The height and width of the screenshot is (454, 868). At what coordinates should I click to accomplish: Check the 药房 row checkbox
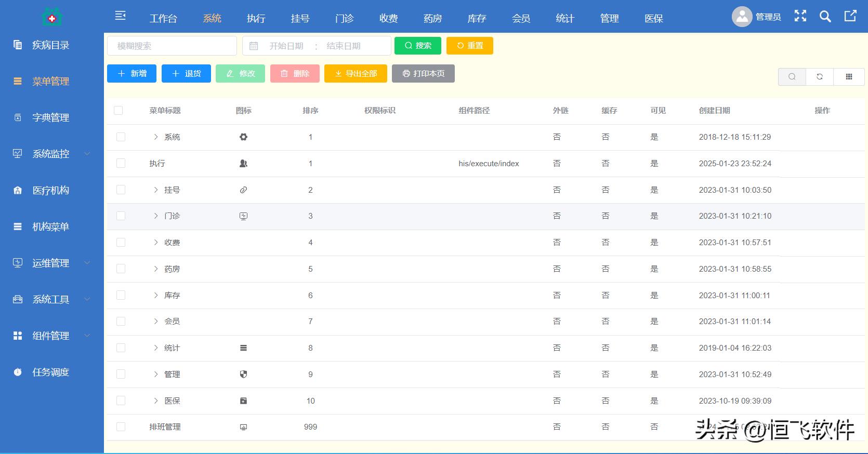coord(121,269)
